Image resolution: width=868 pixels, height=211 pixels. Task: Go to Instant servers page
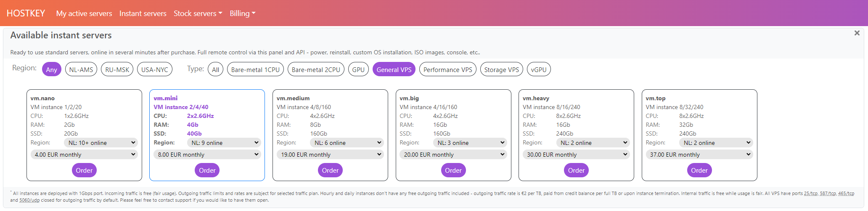coord(143,13)
